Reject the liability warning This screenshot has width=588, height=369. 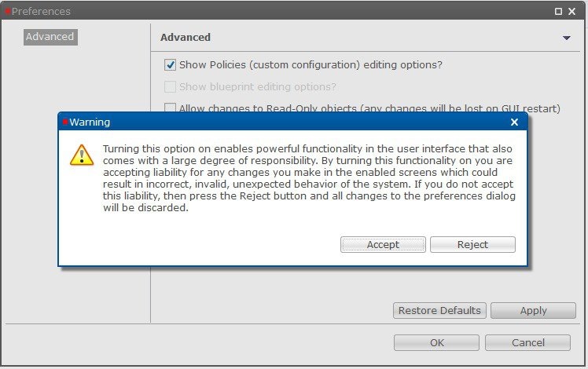coord(472,245)
